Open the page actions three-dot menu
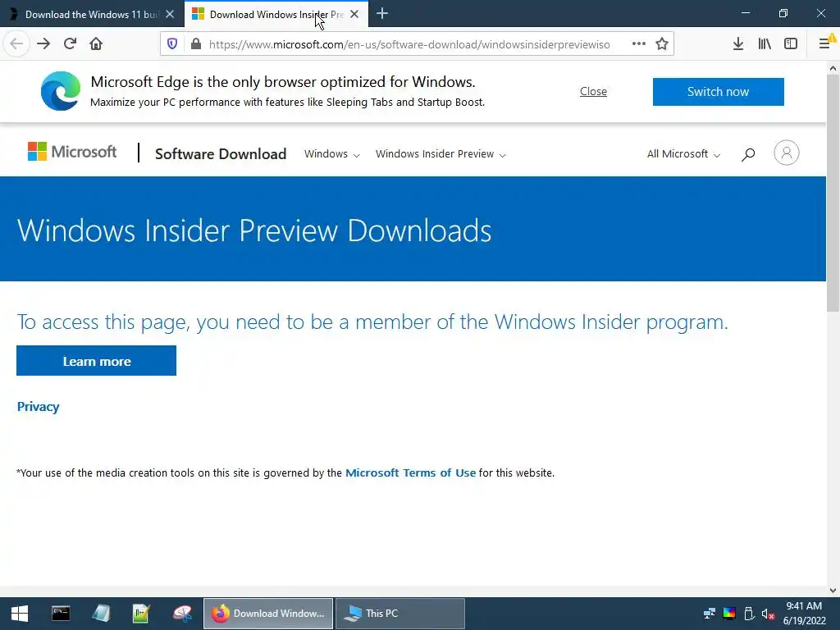 pyautogui.click(x=638, y=44)
